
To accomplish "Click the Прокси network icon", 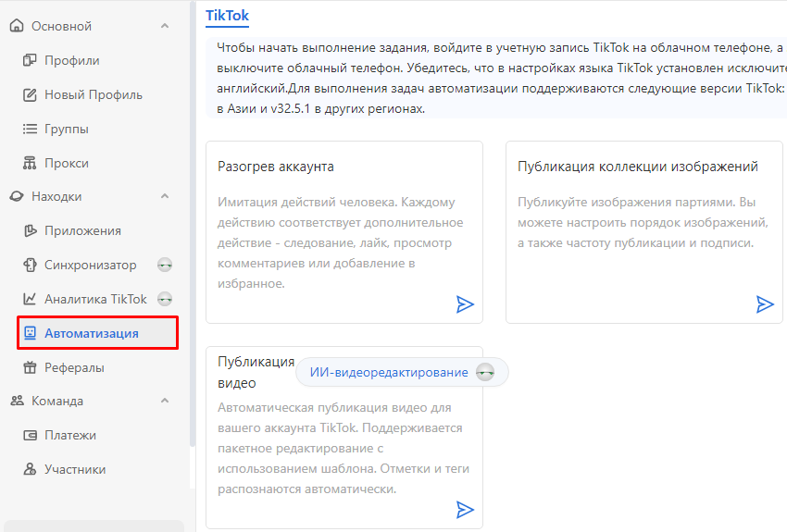I will pos(30,163).
